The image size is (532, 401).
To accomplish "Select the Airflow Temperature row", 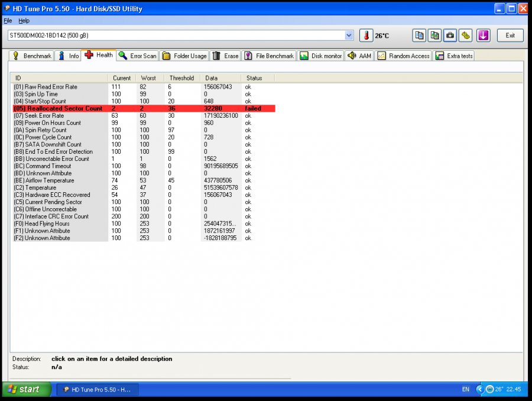I will pos(144,180).
